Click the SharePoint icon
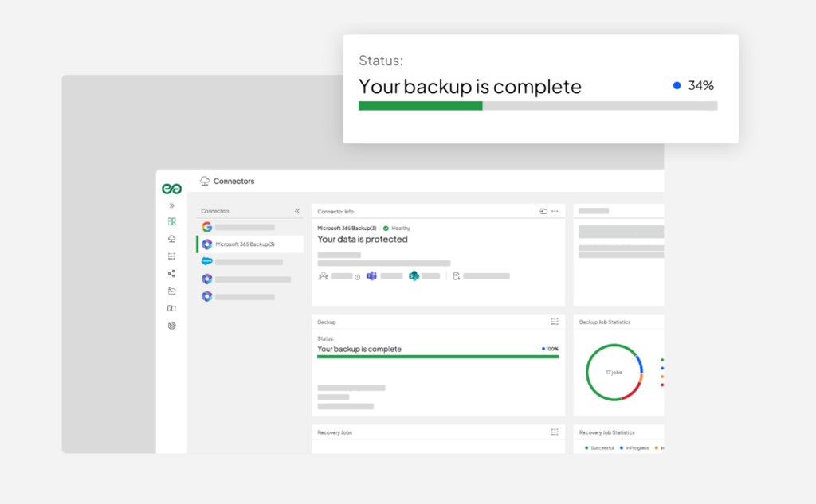The width and height of the screenshot is (816, 504). pos(414,276)
